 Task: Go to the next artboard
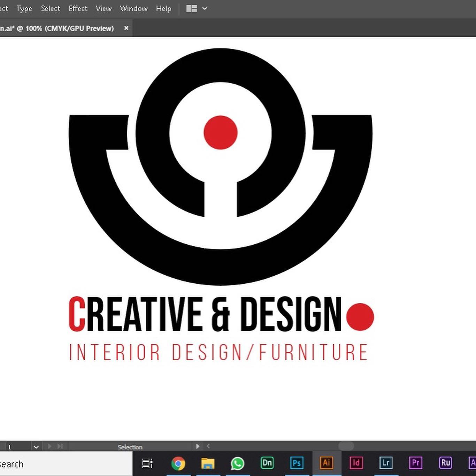tap(49, 446)
